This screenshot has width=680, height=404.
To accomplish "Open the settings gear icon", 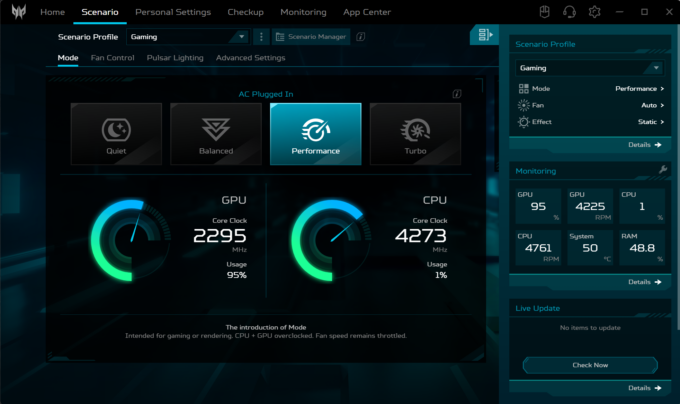I will pyautogui.click(x=595, y=12).
